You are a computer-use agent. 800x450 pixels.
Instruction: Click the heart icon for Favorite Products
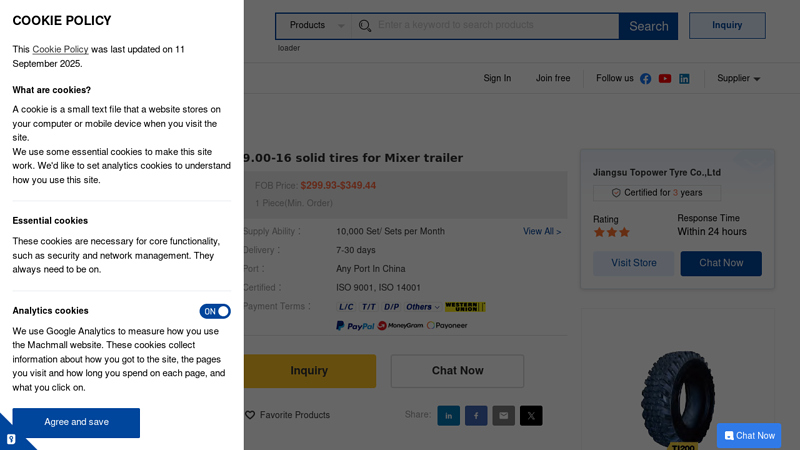pos(250,415)
